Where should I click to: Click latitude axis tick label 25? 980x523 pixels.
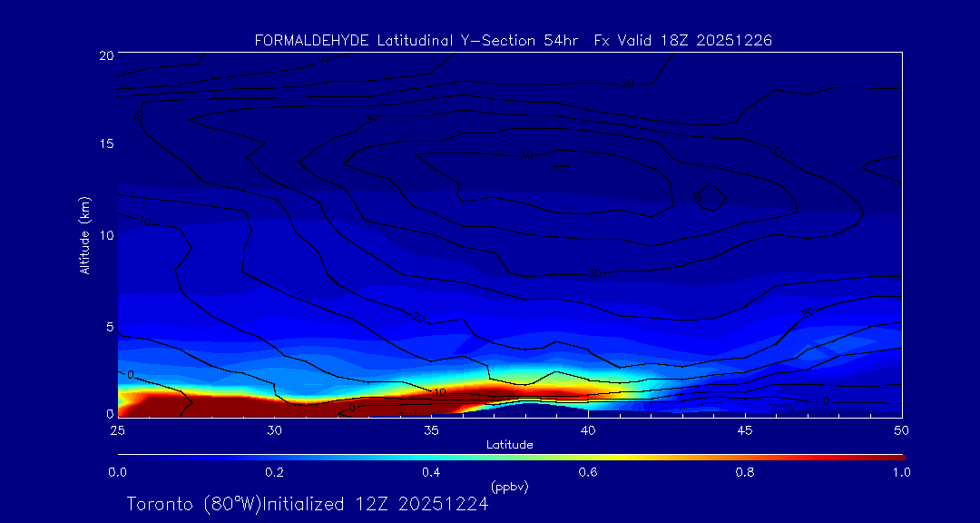click(117, 430)
